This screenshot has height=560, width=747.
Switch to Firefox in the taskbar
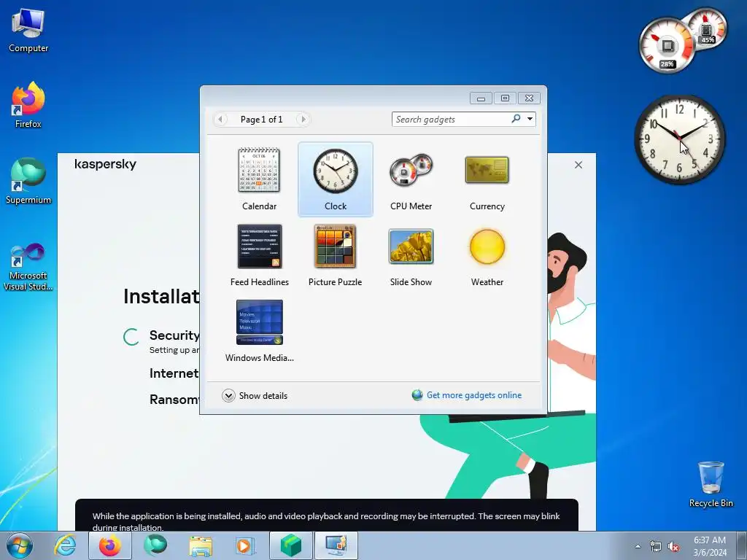coord(110,545)
